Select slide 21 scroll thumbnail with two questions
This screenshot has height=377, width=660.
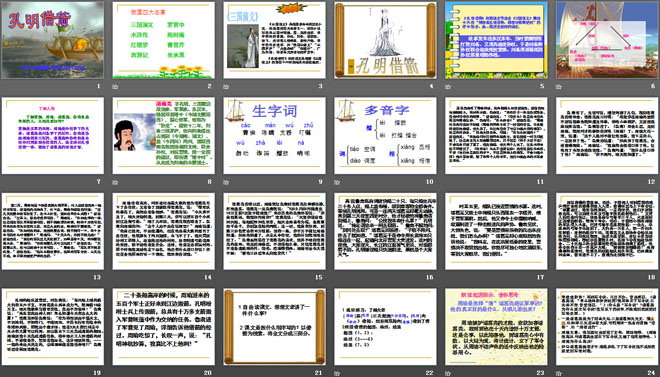(x=274, y=327)
